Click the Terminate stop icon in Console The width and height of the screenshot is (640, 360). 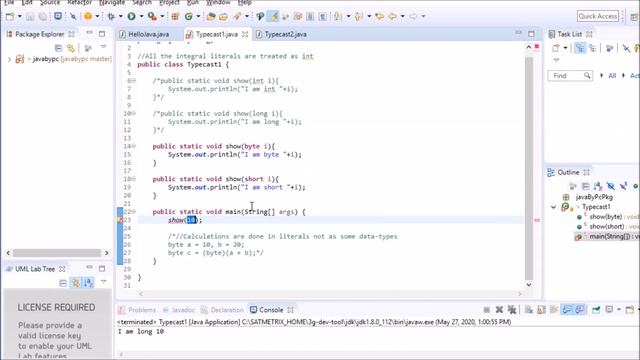click(487, 310)
